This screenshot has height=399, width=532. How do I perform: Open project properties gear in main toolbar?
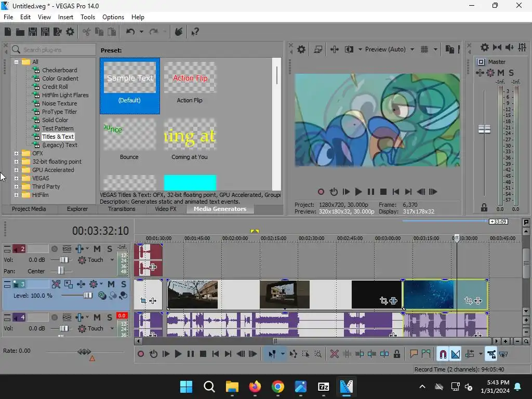click(x=70, y=32)
